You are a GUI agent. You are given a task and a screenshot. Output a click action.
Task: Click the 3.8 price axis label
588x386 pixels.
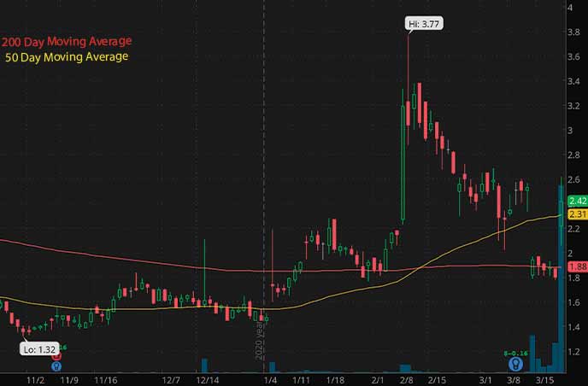(x=573, y=32)
